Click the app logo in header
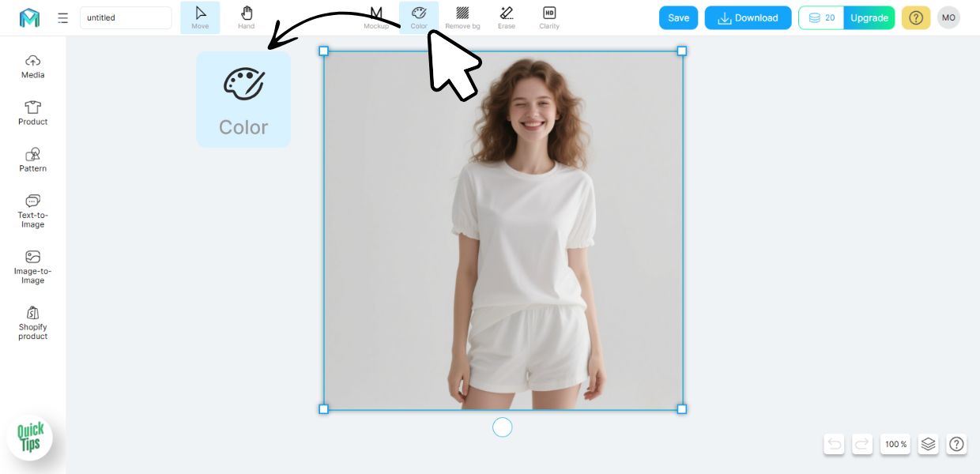The image size is (980, 474). click(x=29, y=17)
